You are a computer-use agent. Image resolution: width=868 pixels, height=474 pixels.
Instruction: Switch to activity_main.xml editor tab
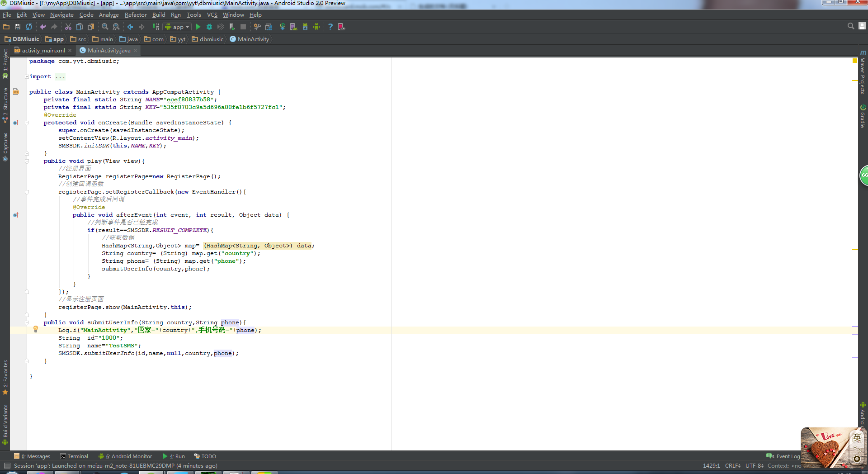point(43,50)
